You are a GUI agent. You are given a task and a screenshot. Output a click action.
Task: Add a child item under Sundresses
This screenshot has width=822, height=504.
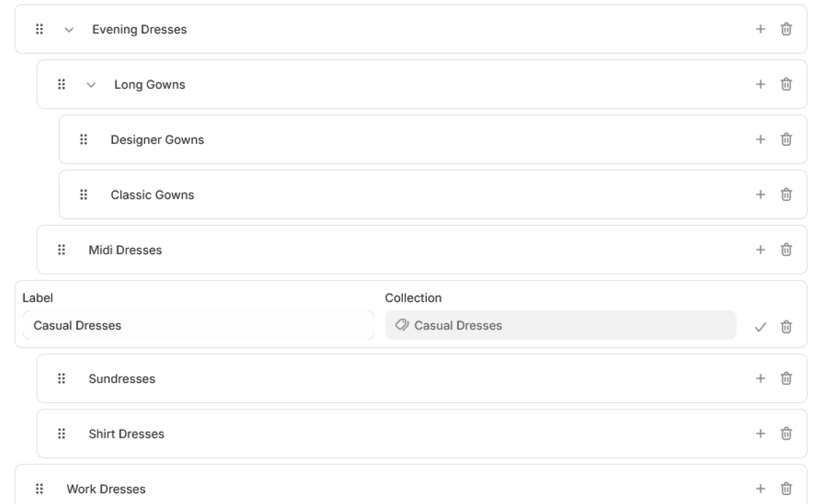(x=760, y=379)
